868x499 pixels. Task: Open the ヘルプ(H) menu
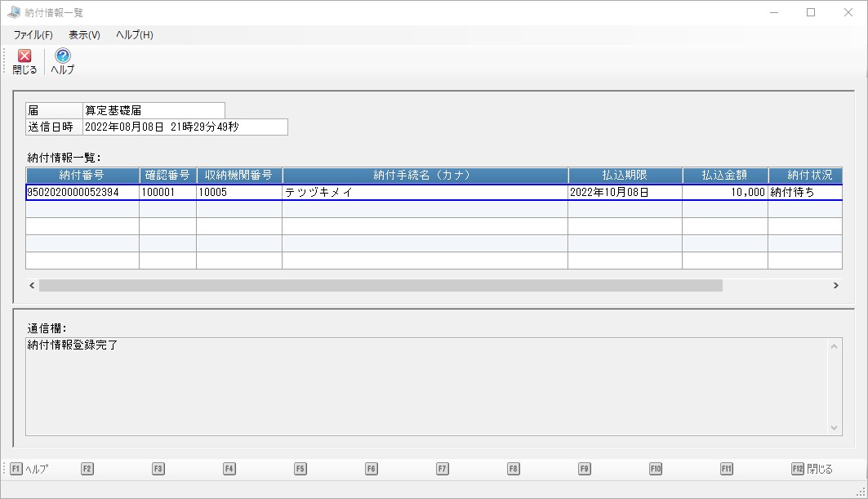point(135,35)
